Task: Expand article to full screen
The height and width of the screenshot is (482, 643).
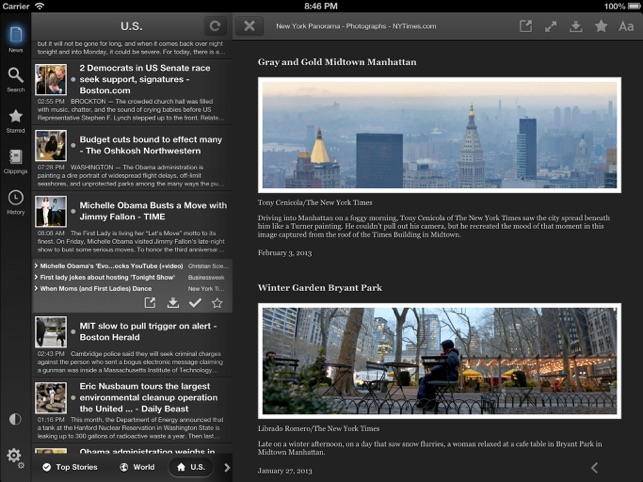Action: point(550,27)
